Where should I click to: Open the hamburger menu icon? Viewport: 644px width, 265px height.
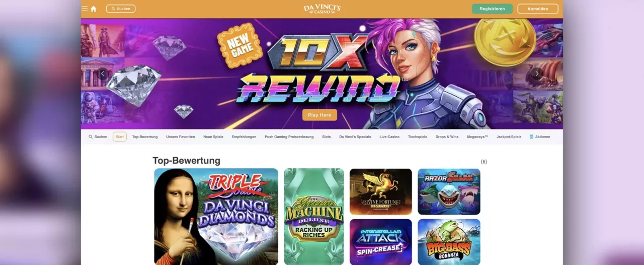coord(85,9)
